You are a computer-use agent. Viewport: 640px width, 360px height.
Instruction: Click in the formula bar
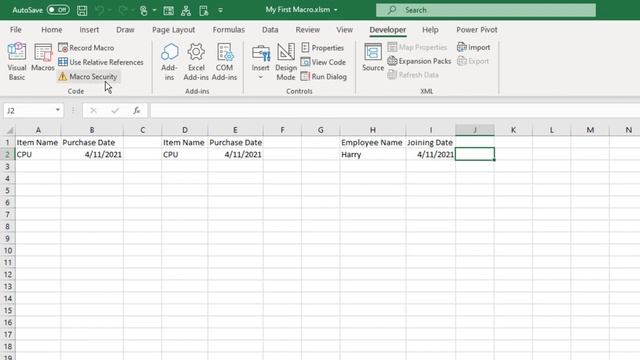pyautogui.click(x=394, y=111)
